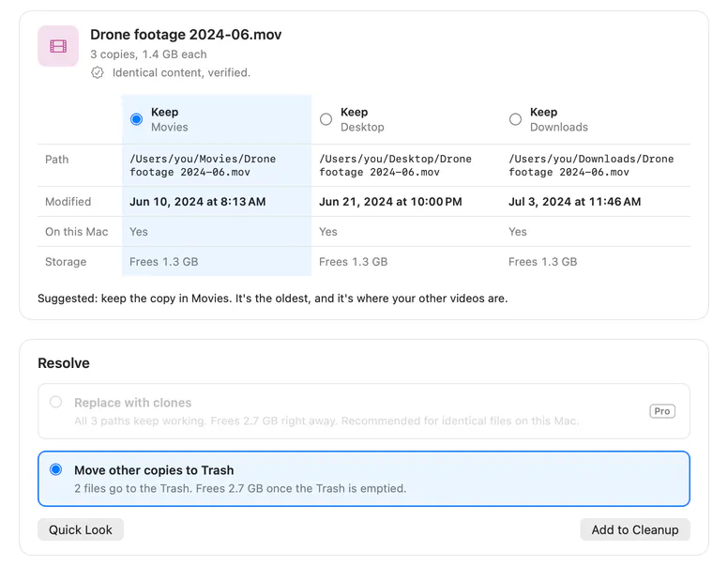The height and width of the screenshot is (582, 728).
Task: Click Identical content, verified label
Action: pyautogui.click(x=181, y=73)
